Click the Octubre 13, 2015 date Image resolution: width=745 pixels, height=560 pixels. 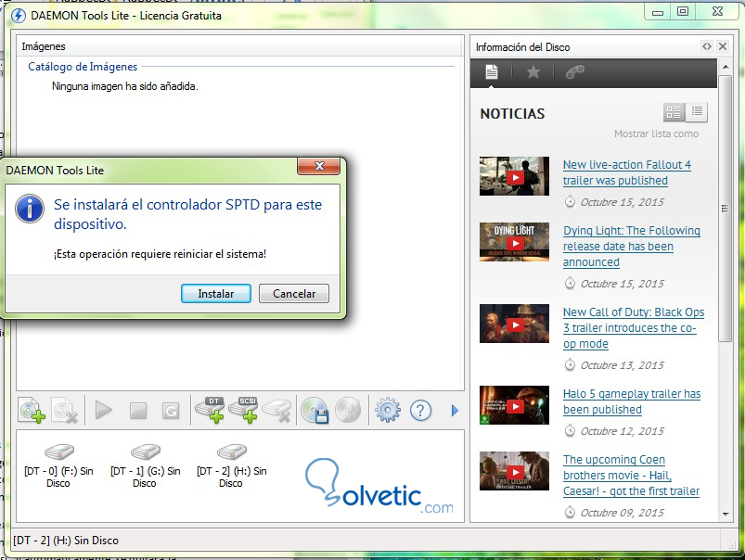tap(622, 365)
